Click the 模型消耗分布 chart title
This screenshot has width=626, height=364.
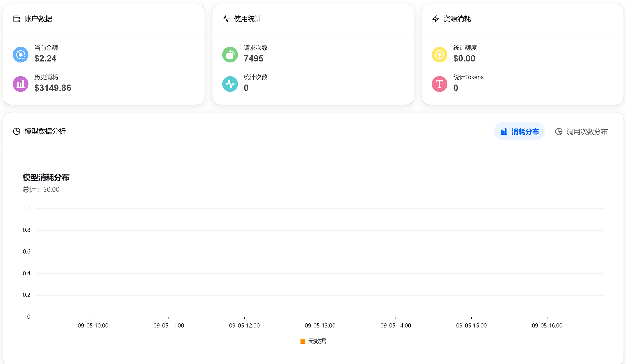[x=46, y=177]
